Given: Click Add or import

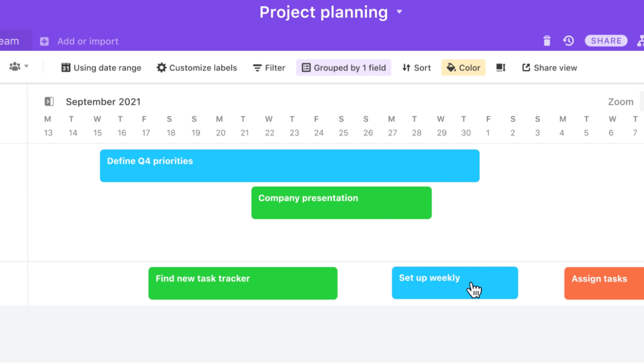Looking at the screenshot, I should point(88,41).
